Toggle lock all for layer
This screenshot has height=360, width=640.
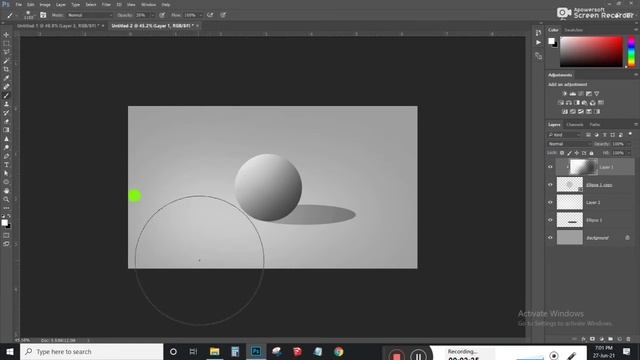tap(591, 153)
